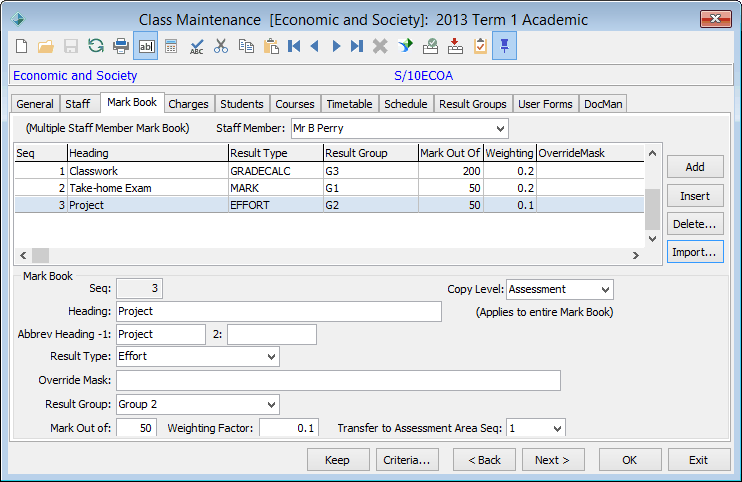742x482 pixels.
Task: Select the Mark Book tab
Action: [x=132, y=102]
